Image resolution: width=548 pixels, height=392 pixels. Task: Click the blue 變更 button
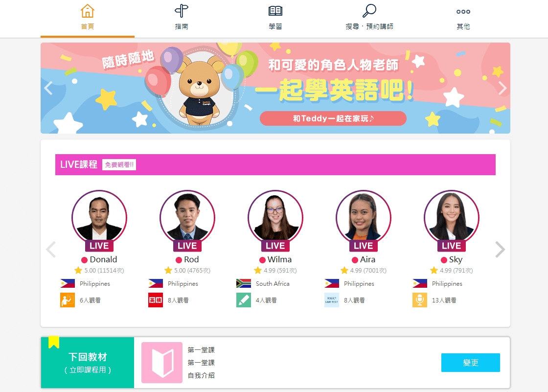[x=470, y=363]
